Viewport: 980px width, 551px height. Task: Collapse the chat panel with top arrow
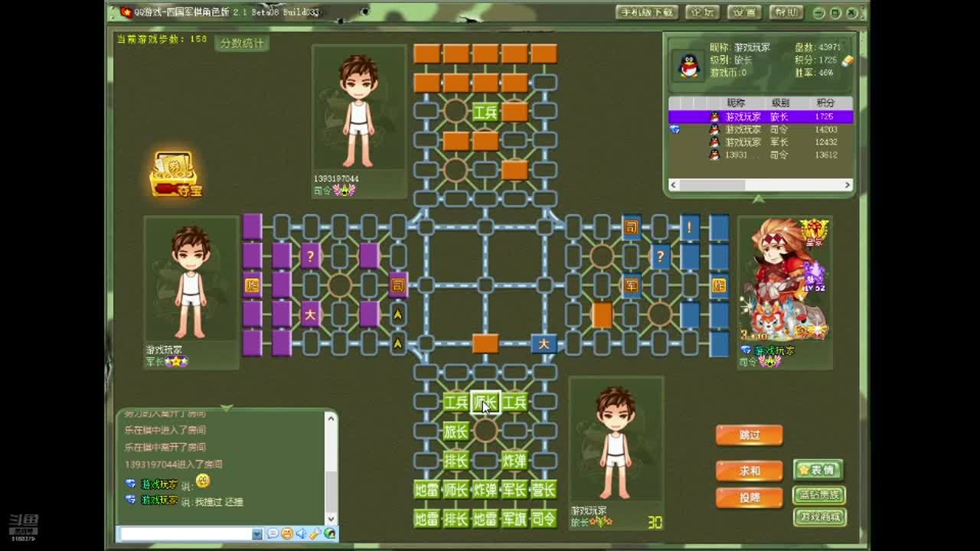pyautogui.click(x=226, y=408)
